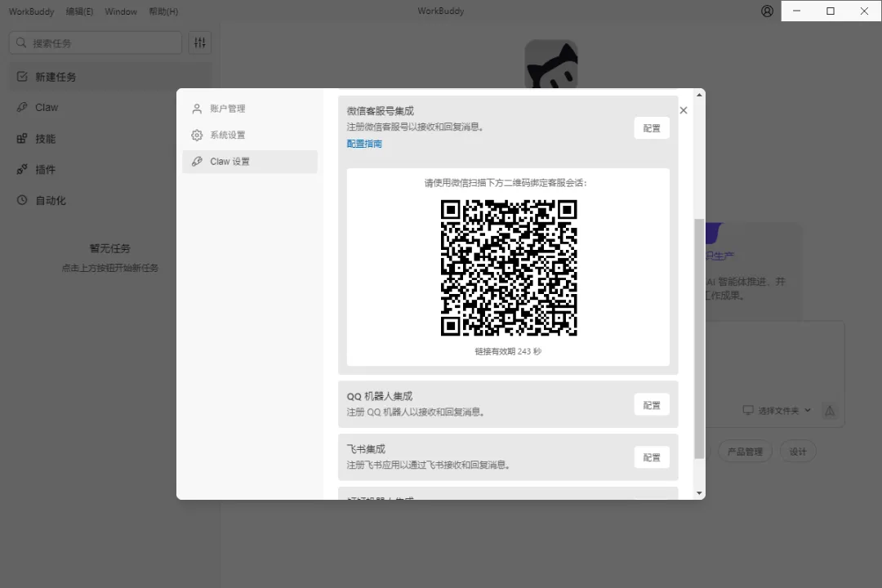Click the WorkBuddy cat logo
The image size is (882, 588).
tap(551, 65)
